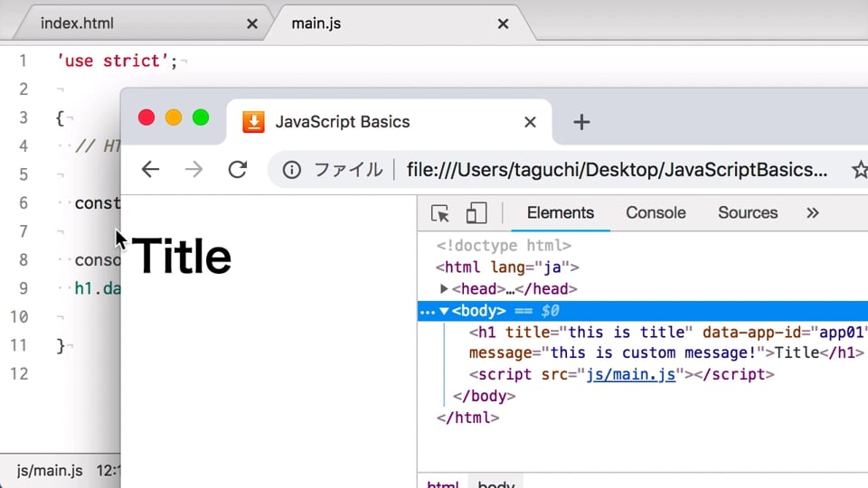Close the index.html editor tab
The height and width of the screenshot is (488, 868).
(x=252, y=23)
